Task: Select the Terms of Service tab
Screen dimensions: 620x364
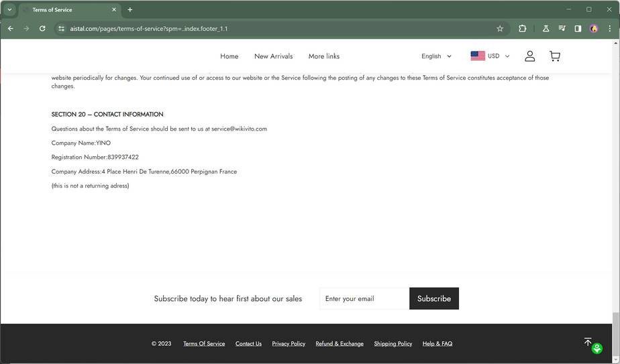Action: 69,9
